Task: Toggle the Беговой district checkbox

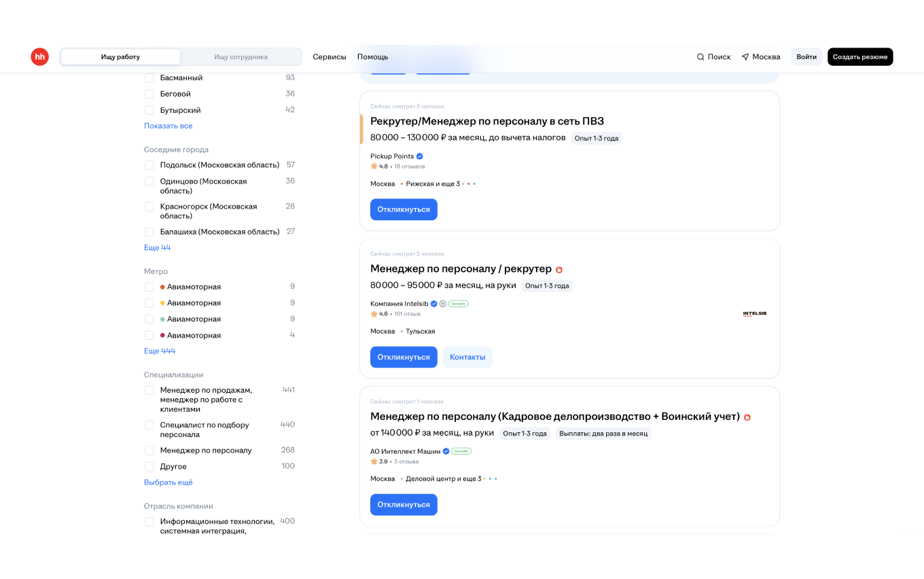Action: pyautogui.click(x=149, y=94)
